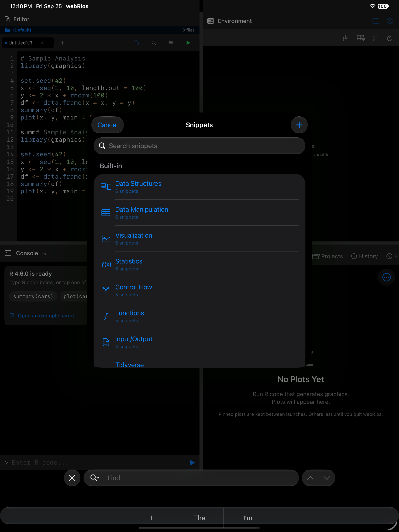Open the snippets list icon in editor toolbar
The width and height of the screenshot is (399, 532).
pyautogui.click(x=171, y=43)
